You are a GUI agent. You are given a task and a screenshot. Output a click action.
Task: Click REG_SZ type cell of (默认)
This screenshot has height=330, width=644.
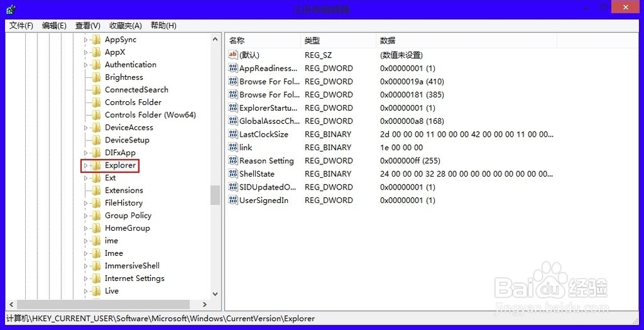coord(318,55)
